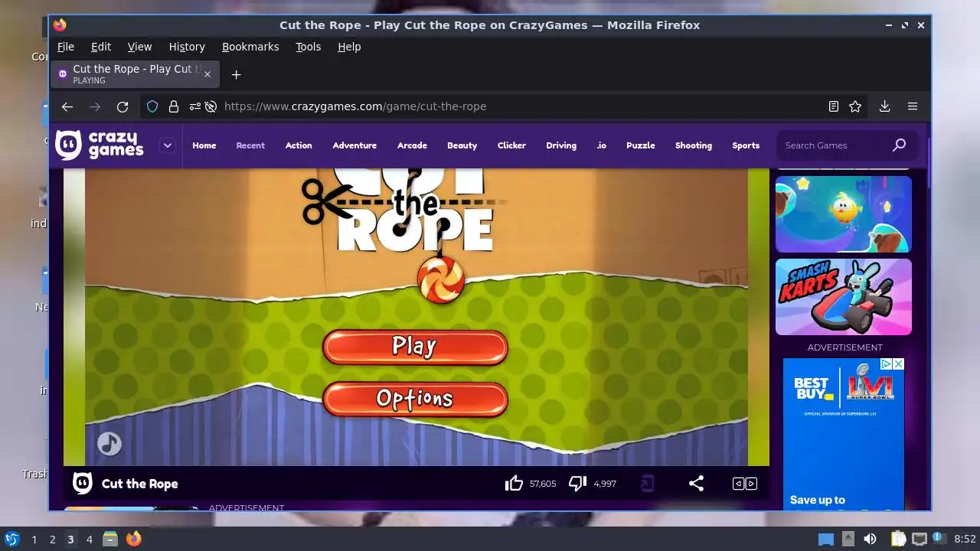This screenshot has height=551, width=980.
Task: Dislike the game with thumbs down
Action: (577, 484)
